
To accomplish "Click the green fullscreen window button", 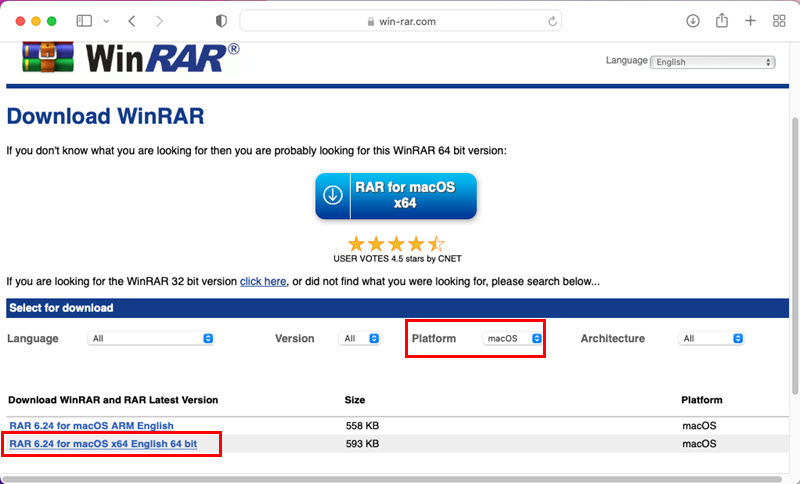I will point(52,21).
